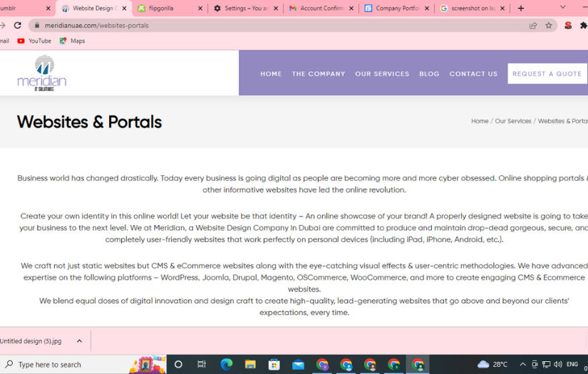This screenshot has width=588, height=374.
Task: Open Microsoft Store from taskbar
Action: (x=274, y=364)
